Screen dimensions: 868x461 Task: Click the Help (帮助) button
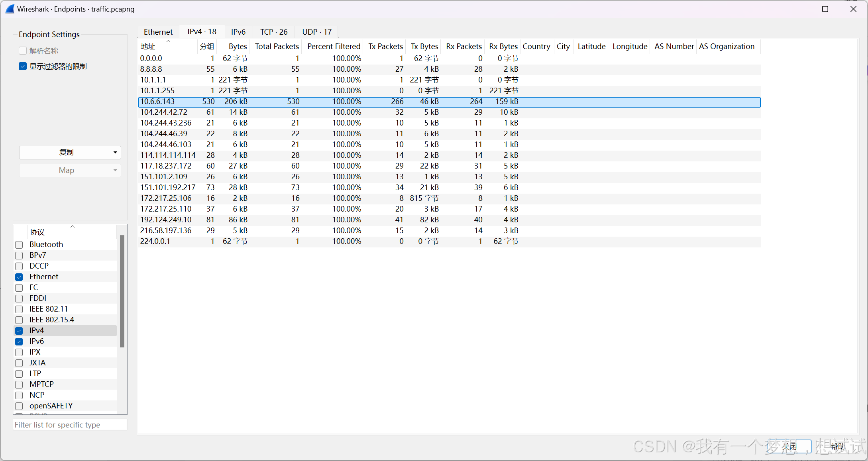coord(838,446)
